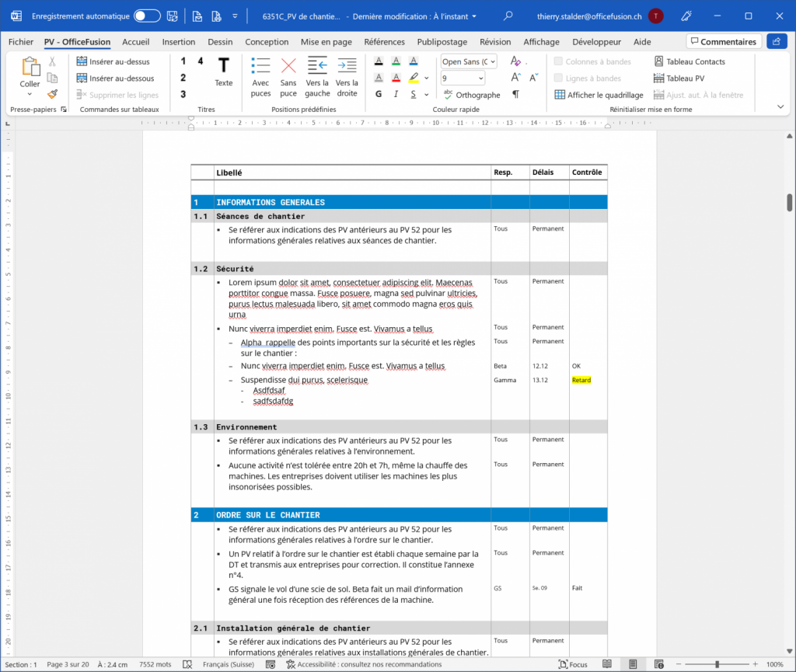Viewport: 796px width, 672px height.
Task: Run Orthographe spell check
Action: [x=472, y=95]
